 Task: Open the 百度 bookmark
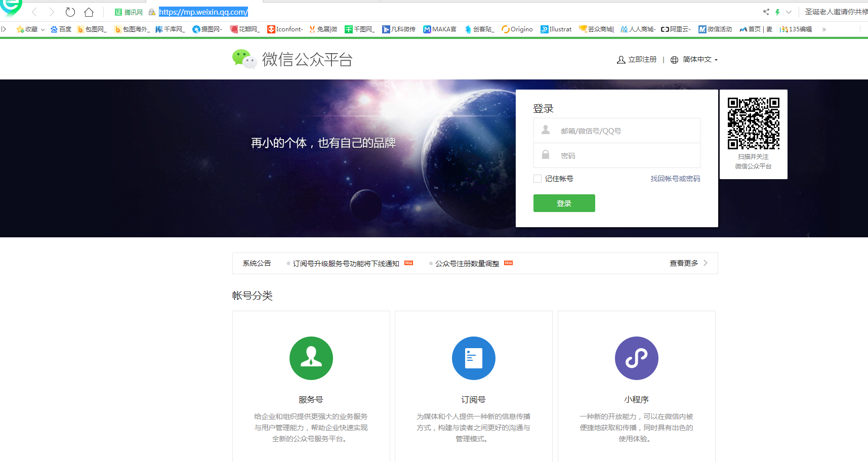[61, 29]
